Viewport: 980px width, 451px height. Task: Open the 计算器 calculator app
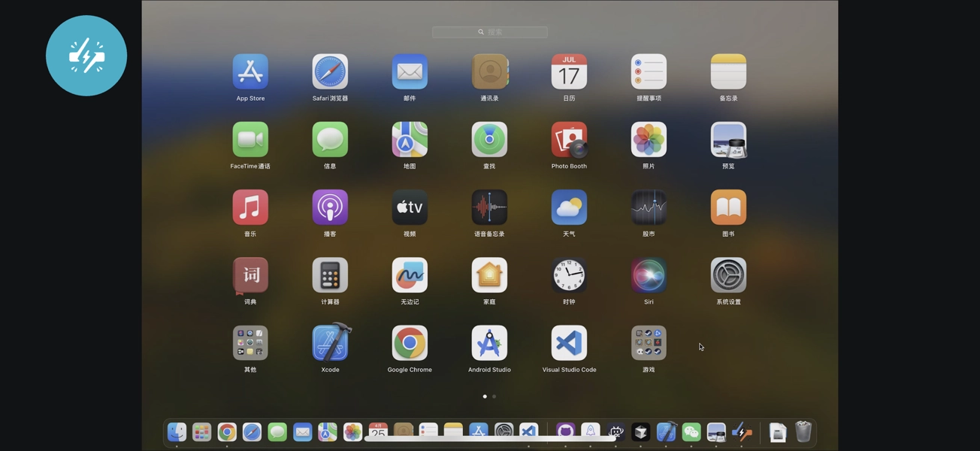[x=330, y=276]
